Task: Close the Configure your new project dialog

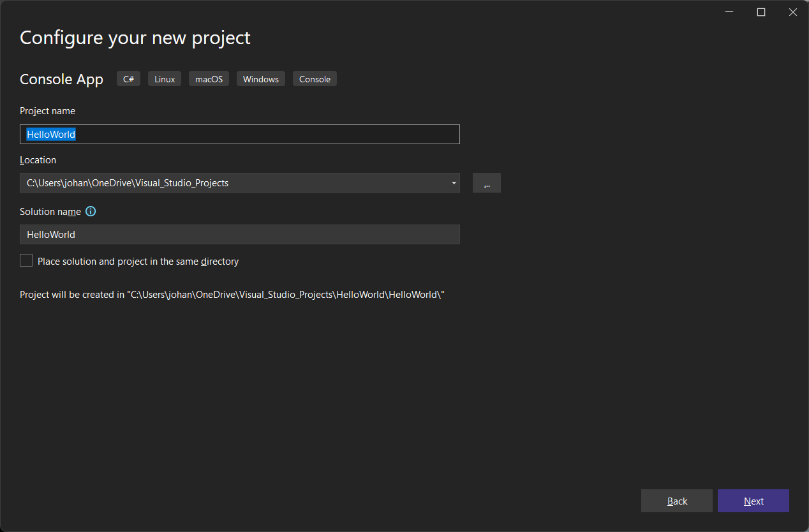Action: pos(793,12)
